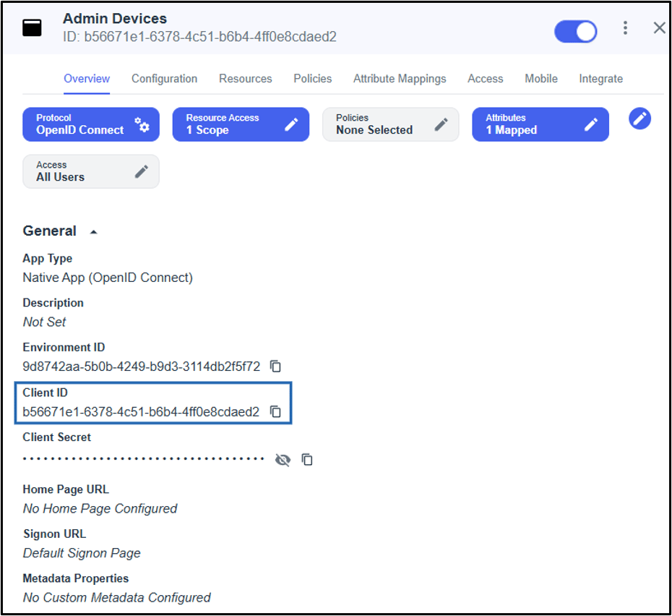
Task: Click pencil icon on Resource Access card
Action: (291, 124)
